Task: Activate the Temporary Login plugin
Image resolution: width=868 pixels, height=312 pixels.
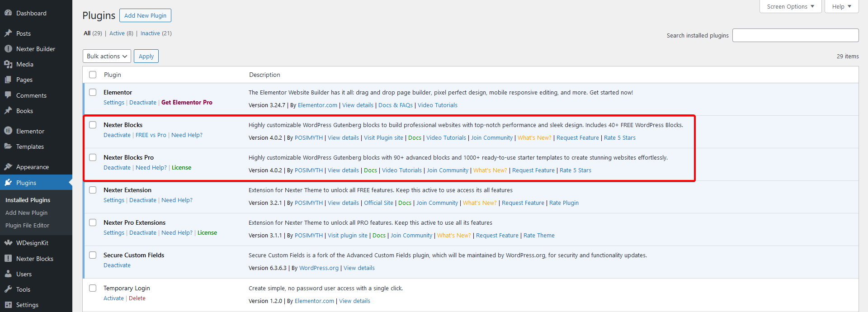Action: 113,298
